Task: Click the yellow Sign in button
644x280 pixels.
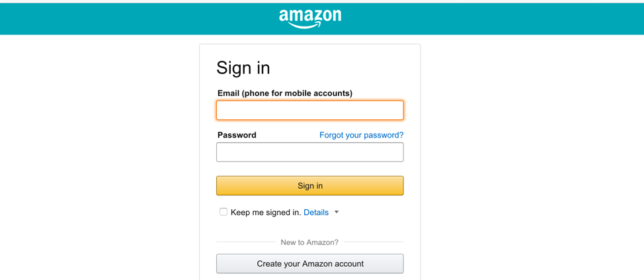Action: pos(310,186)
